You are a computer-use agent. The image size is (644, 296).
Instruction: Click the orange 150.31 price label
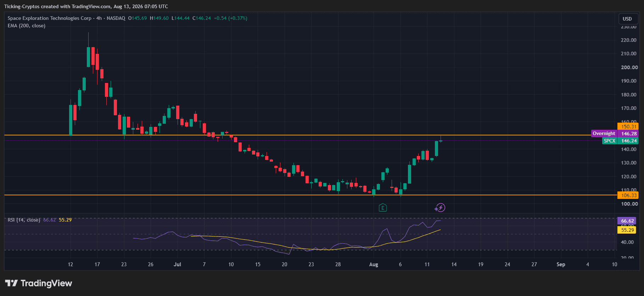click(x=628, y=127)
